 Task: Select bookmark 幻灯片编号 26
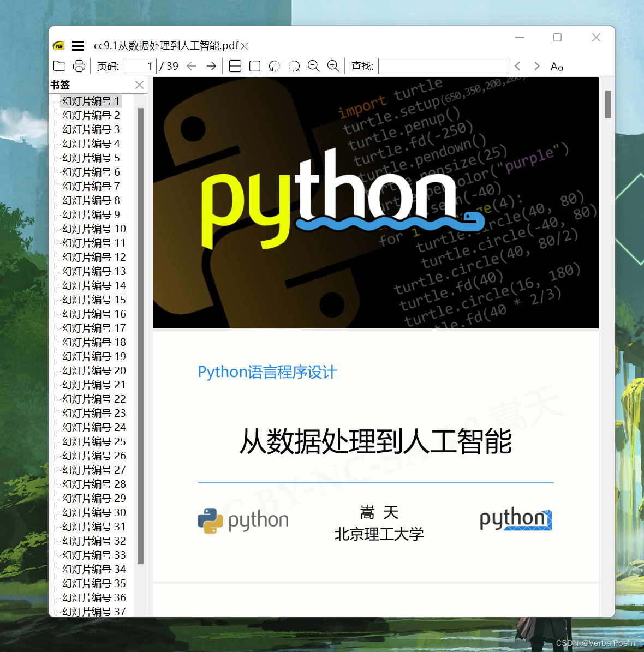94,456
